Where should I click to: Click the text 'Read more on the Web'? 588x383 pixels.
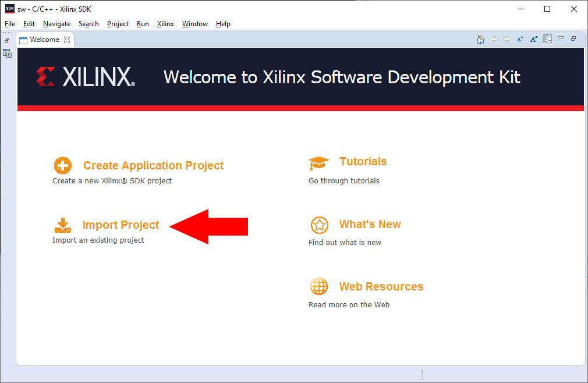pyautogui.click(x=349, y=304)
